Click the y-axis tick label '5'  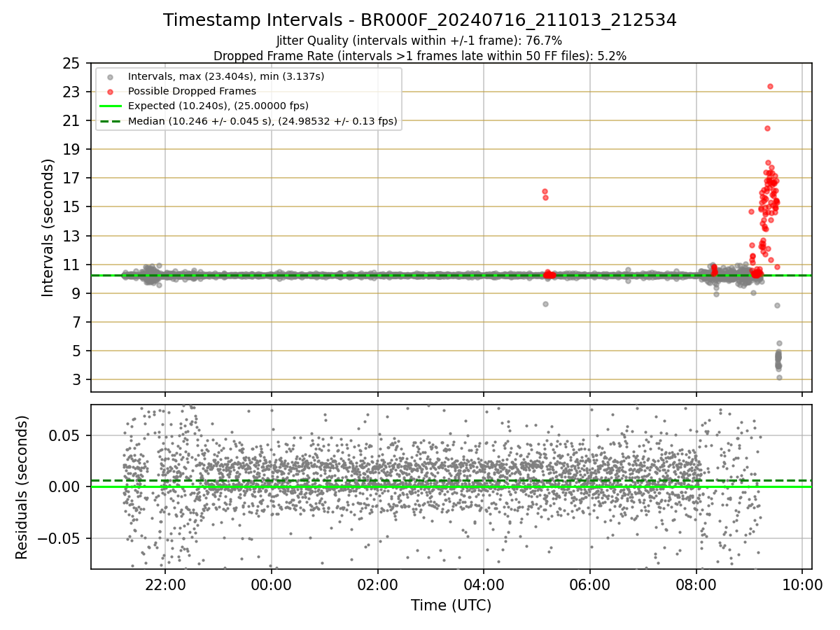tap(76, 351)
